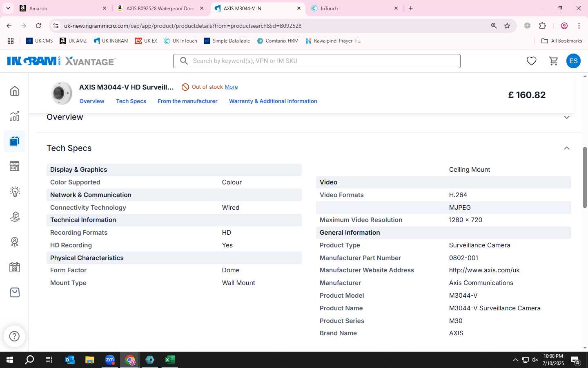Open the apps grid icon in bookmarks bar

11,41
